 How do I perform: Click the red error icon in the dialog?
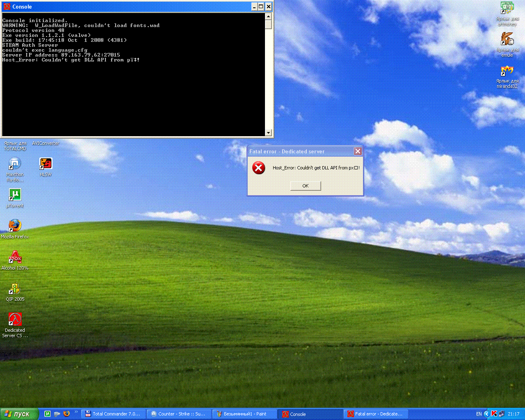(x=258, y=167)
